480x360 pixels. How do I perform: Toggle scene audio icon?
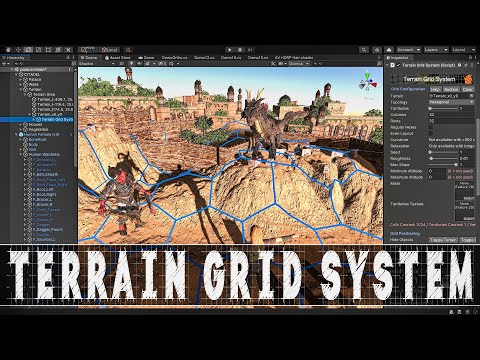(139, 63)
